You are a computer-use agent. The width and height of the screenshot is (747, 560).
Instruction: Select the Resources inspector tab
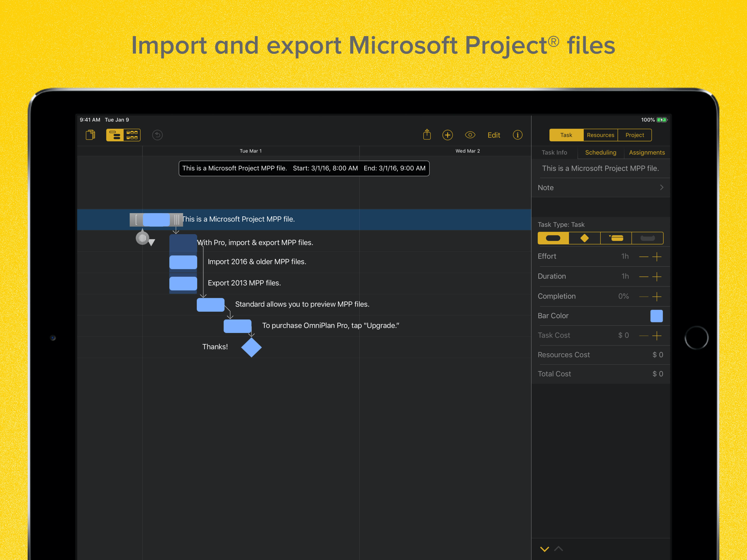(600, 135)
